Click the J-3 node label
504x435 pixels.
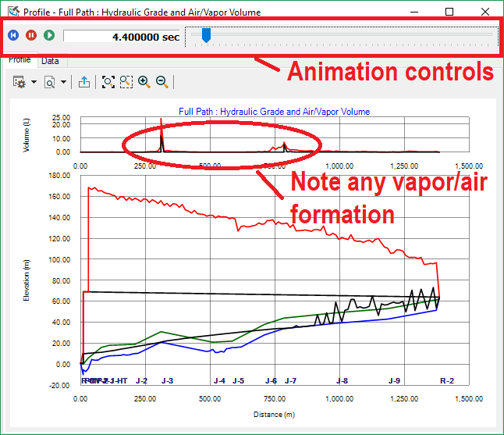tap(167, 381)
